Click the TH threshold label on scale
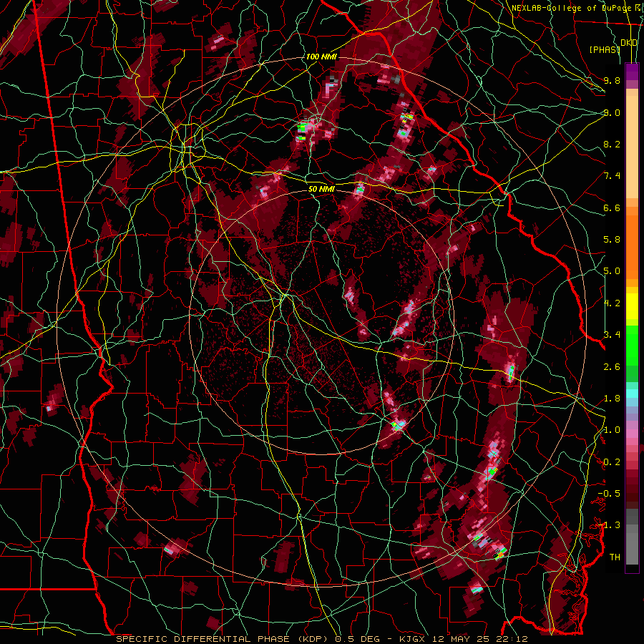644x644 pixels. click(x=615, y=557)
